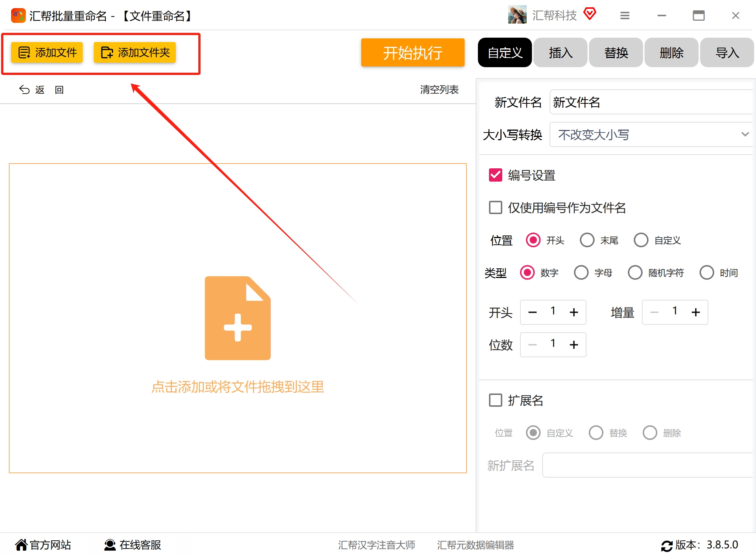The width and height of the screenshot is (756, 557).
Task: Click the 新文件名 input field
Action: (x=651, y=102)
